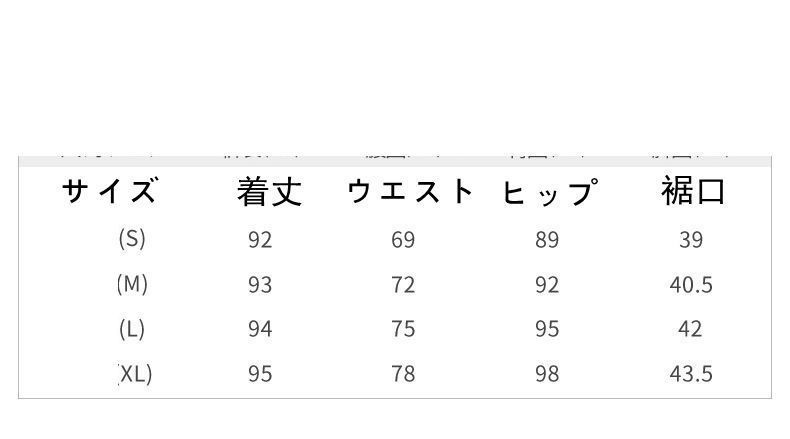Screen dimensions: 790x439
Task: Click the 着丈 value 94 for size L
Action: pos(260,329)
